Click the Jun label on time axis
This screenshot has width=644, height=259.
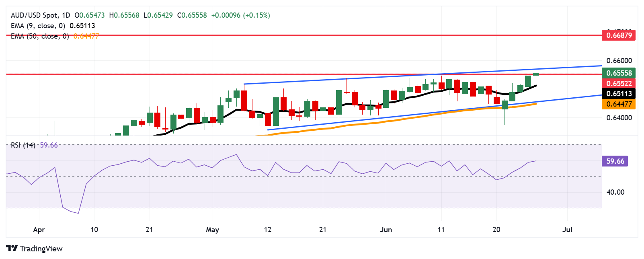386,230
